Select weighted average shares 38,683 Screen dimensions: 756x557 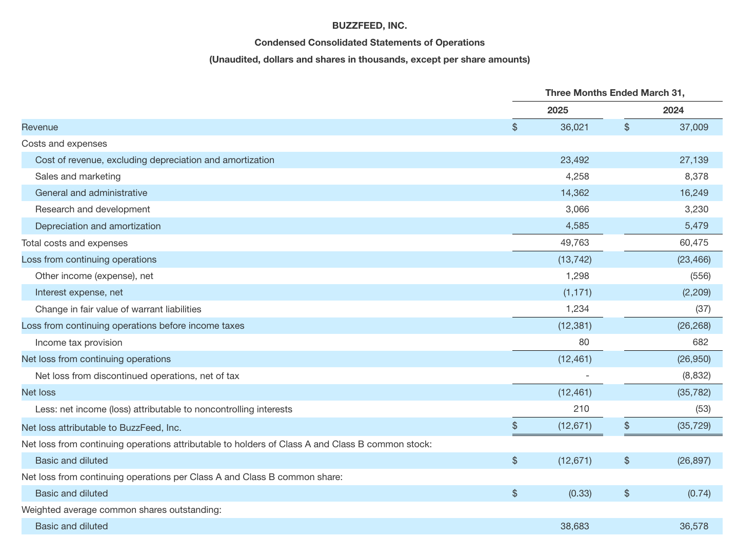[x=574, y=526]
